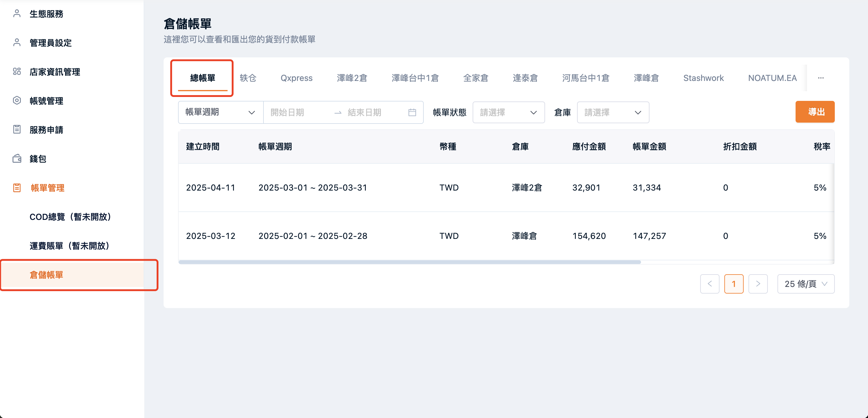Switch to the 總帳單 tab
Image resolution: width=868 pixels, height=418 pixels.
[x=203, y=78]
